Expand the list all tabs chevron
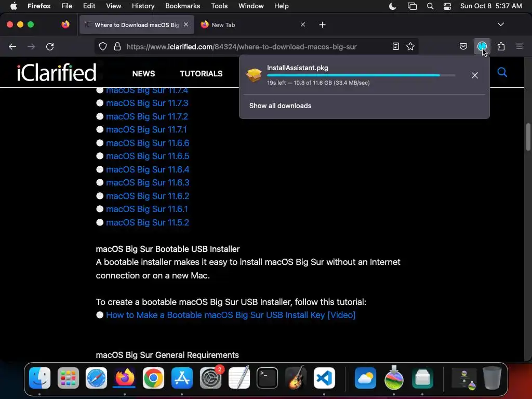Screen dimensions: 532x399 coord(500,24)
